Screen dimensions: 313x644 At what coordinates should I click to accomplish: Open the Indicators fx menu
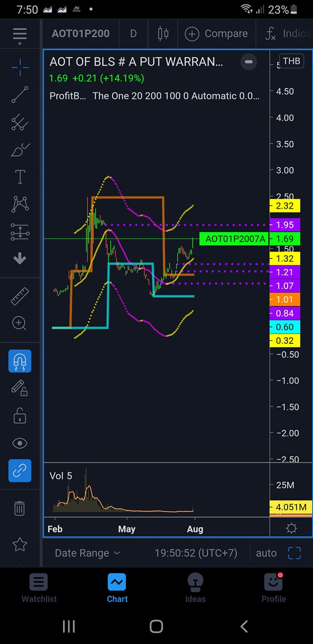coord(287,34)
